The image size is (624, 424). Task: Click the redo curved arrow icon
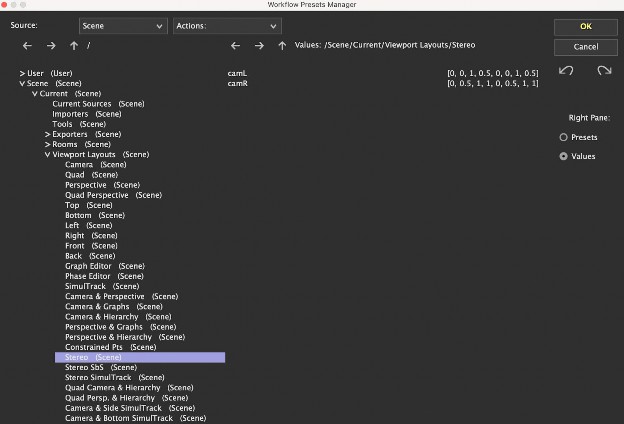tap(603, 71)
